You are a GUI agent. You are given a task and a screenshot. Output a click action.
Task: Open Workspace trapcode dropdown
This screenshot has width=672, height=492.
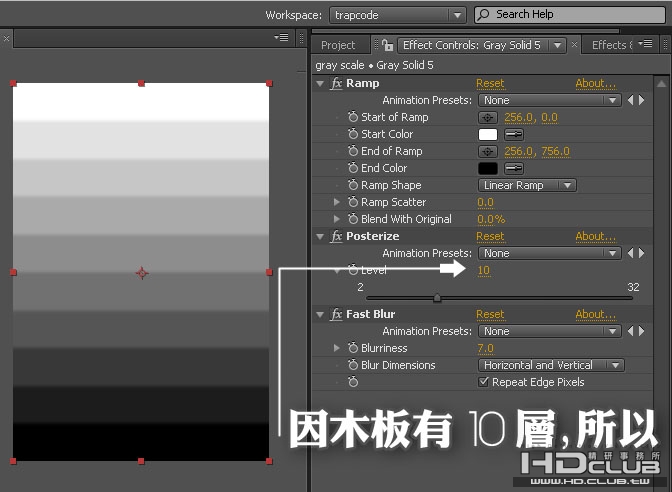tap(397, 15)
